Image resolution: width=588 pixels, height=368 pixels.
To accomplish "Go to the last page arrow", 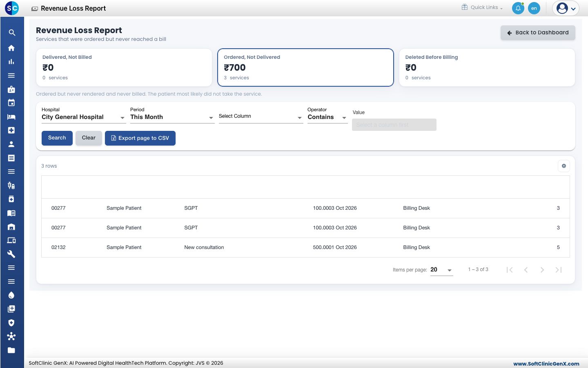I will [x=559, y=270].
